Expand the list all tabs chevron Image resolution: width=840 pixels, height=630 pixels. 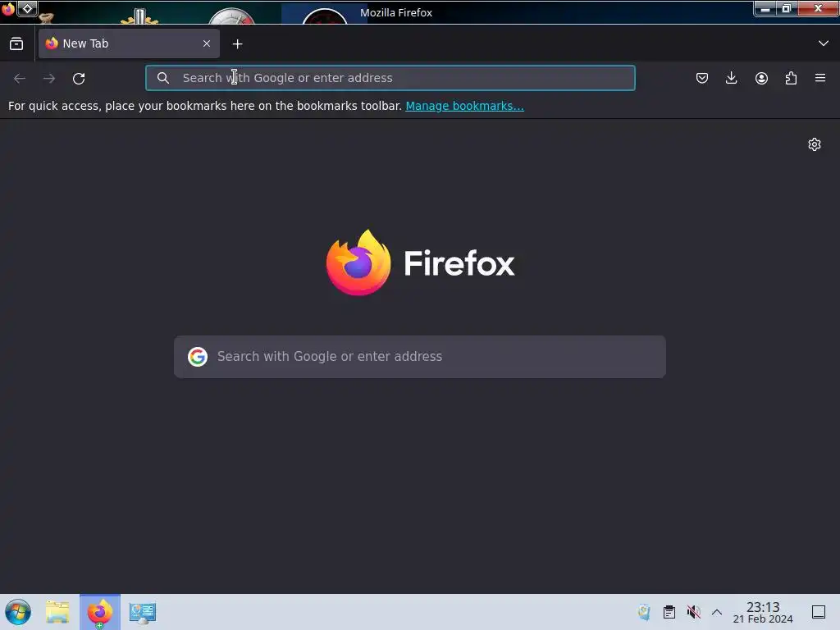pos(824,43)
